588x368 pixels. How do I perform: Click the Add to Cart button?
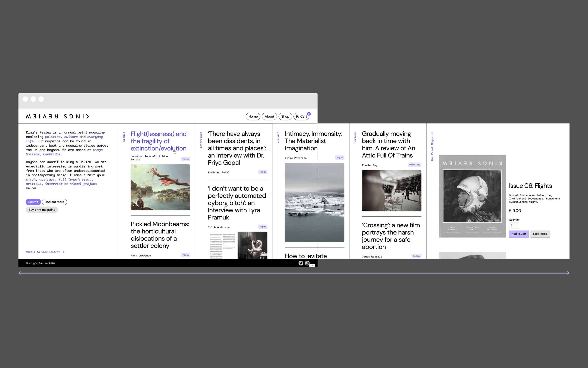pyautogui.click(x=519, y=234)
